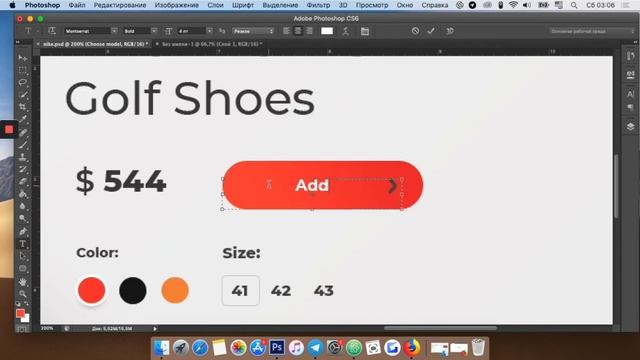This screenshot has height=360, width=640.
Task: Open the Character panel icon
Action: click(630, 94)
